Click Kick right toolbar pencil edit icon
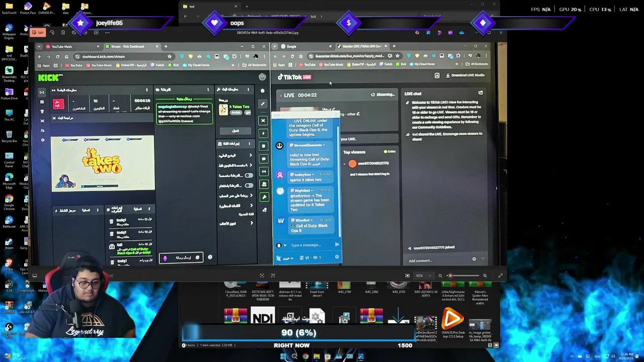 (x=263, y=104)
